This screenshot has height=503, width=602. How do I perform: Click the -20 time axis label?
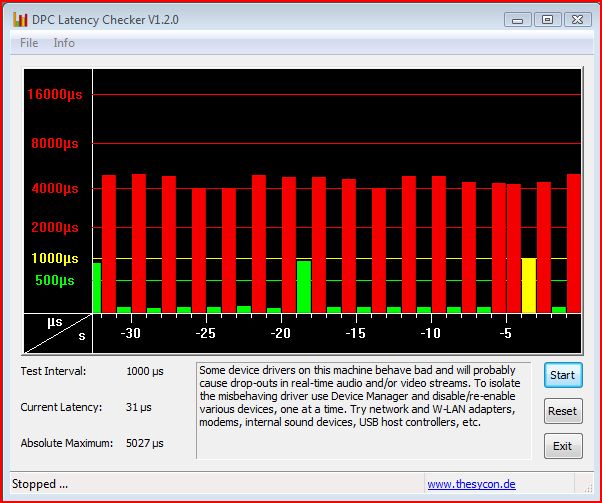click(280, 333)
